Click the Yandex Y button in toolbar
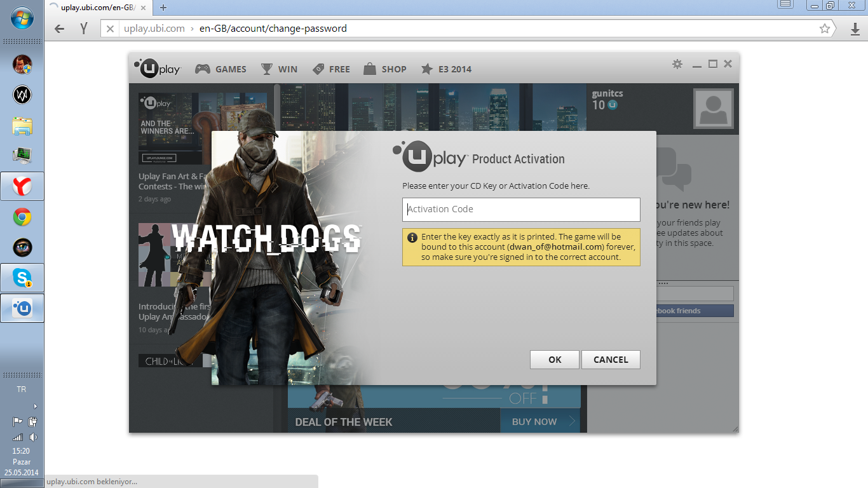The image size is (868, 488). 83,29
